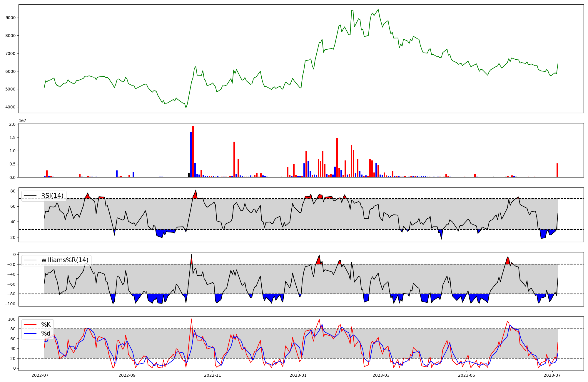
Task: Click the williams%R(14) legend entry
Action: (x=65, y=260)
